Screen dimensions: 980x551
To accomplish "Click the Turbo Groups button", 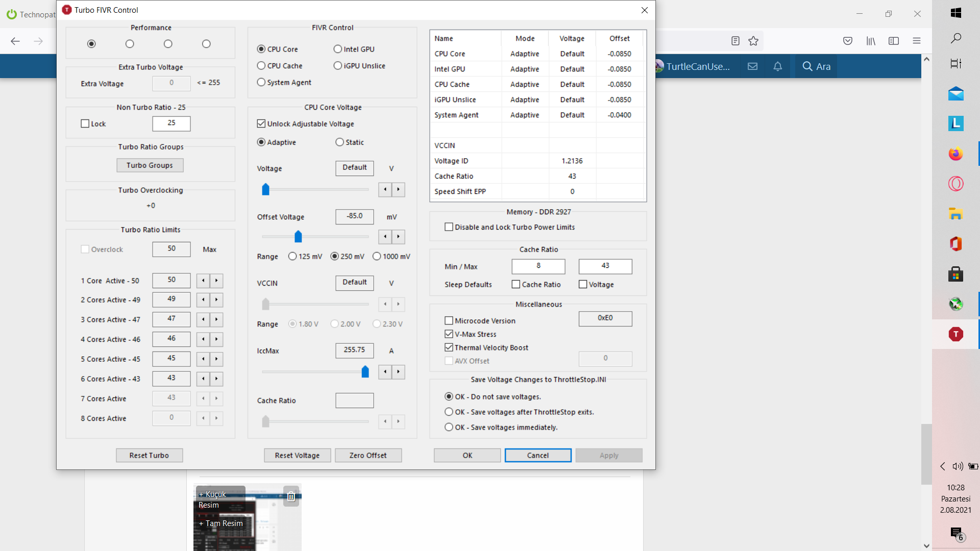I will tap(150, 165).
